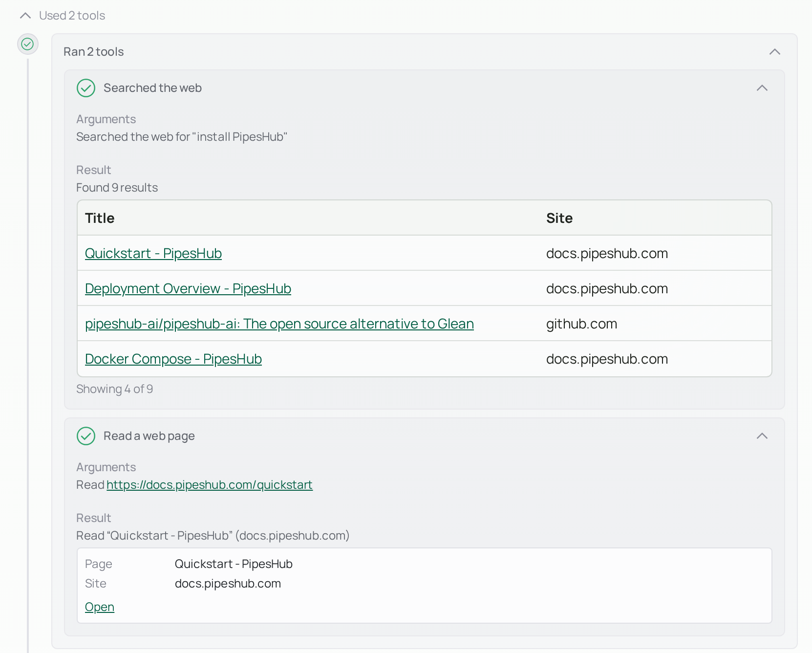Screen dimensions: 812x653
Task: Follow the docs.pipeshub.com/quickstart URL link
Action: [x=210, y=485]
